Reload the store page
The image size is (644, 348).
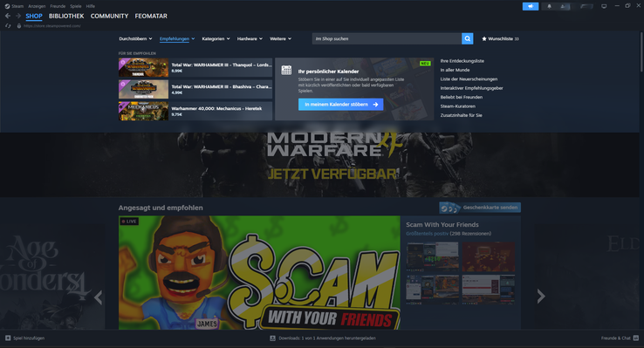pos(8,26)
